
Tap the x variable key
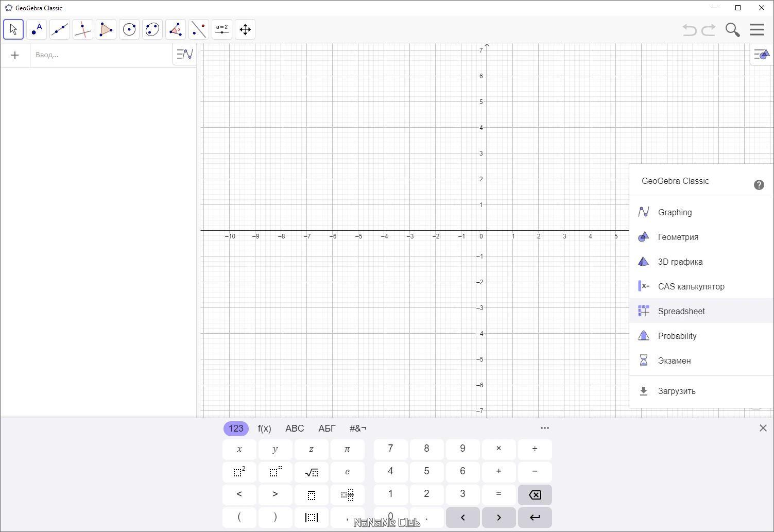click(x=239, y=449)
